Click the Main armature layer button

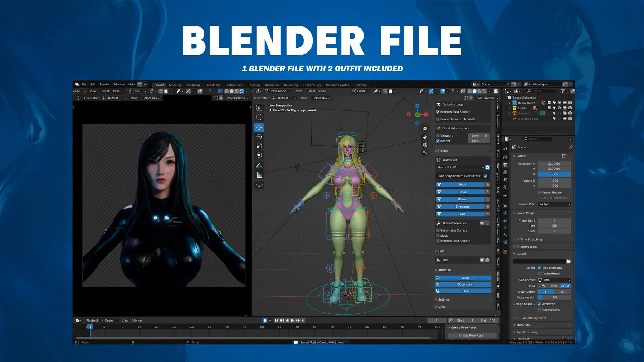(x=465, y=278)
